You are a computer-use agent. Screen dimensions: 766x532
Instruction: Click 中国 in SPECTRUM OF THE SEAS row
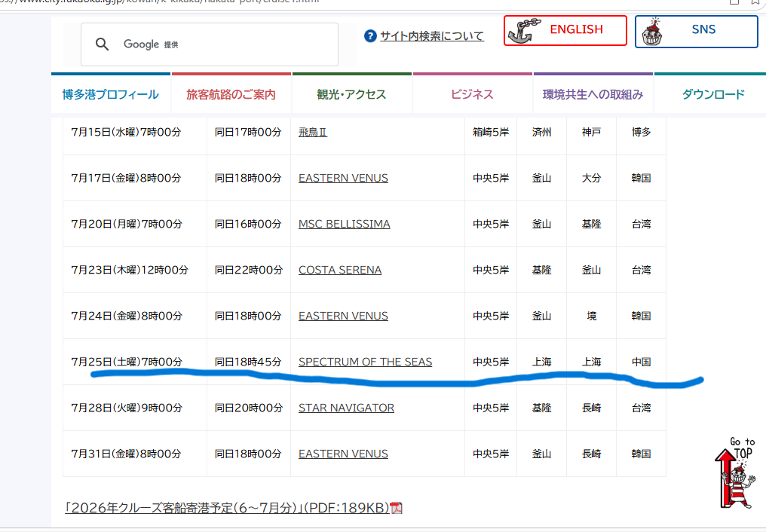pyautogui.click(x=642, y=362)
